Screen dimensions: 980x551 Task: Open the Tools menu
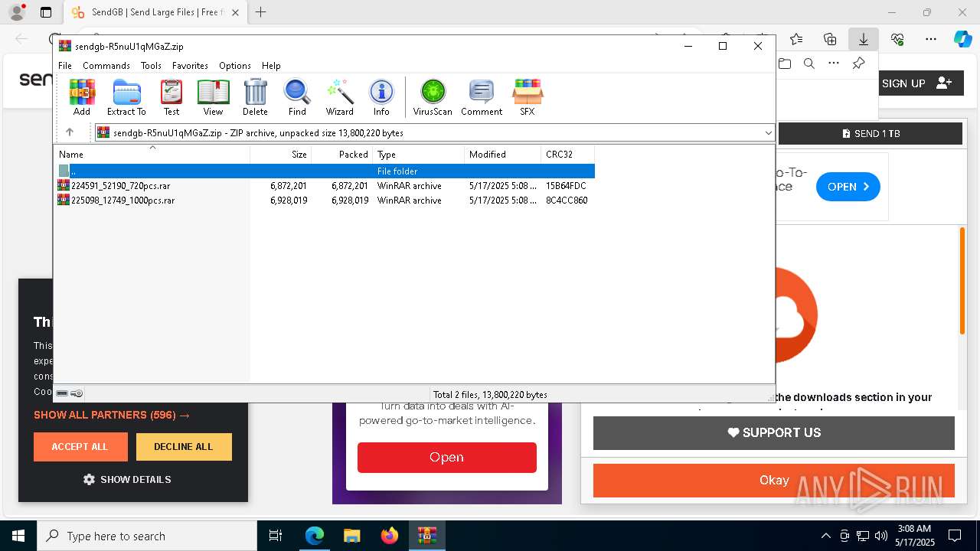tap(151, 66)
